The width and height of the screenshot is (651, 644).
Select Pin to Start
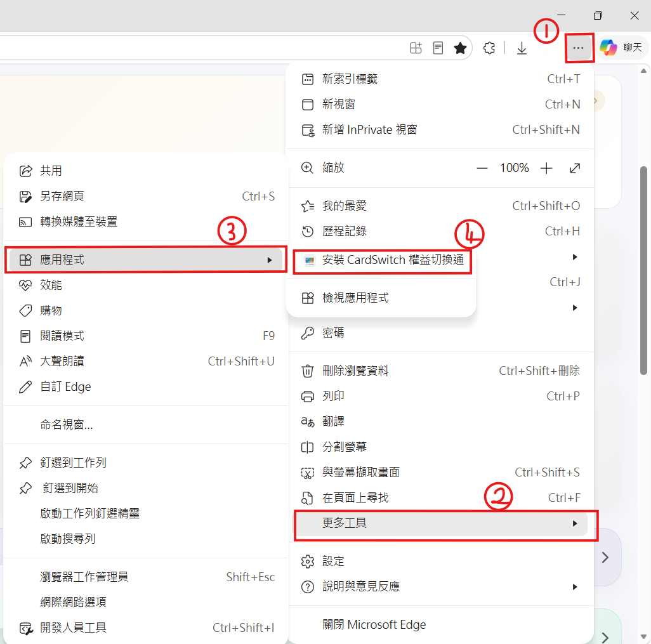coord(146,489)
